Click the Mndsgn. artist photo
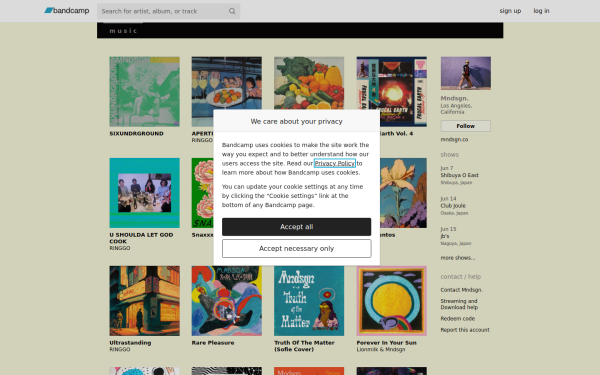The width and height of the screenshot is (600, 375). pyautogui.click(x=465, y=73)
